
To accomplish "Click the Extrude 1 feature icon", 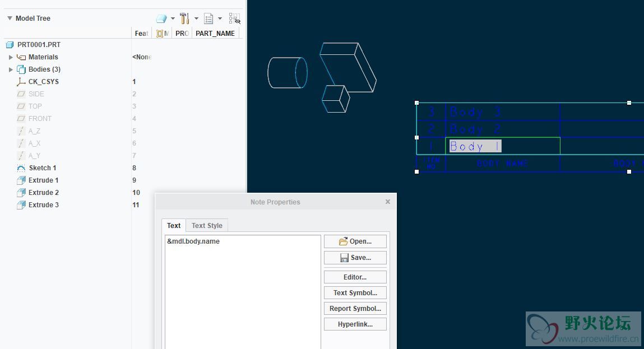I will pos(21,180).
